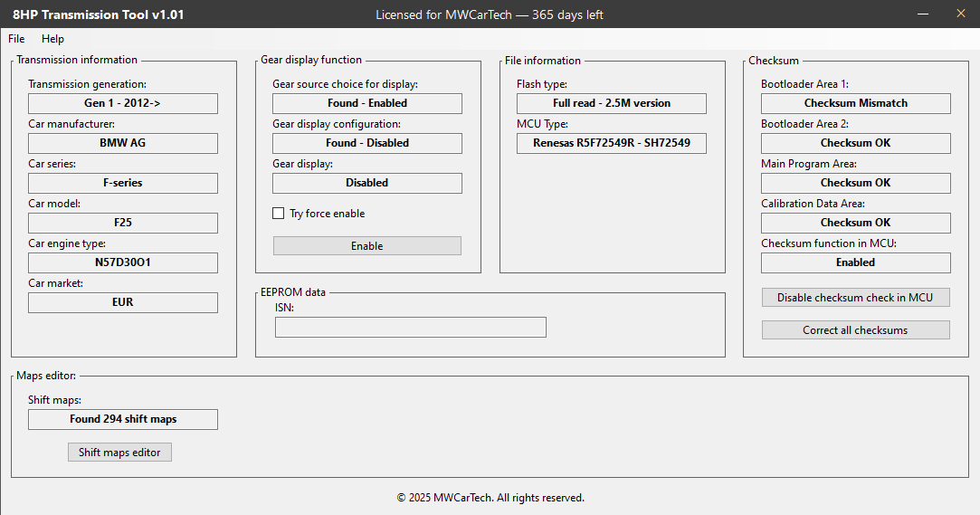Screen dimensions: 980x515
Task: Click the N57D30O1 engine type value
Action: click(123, 262)
